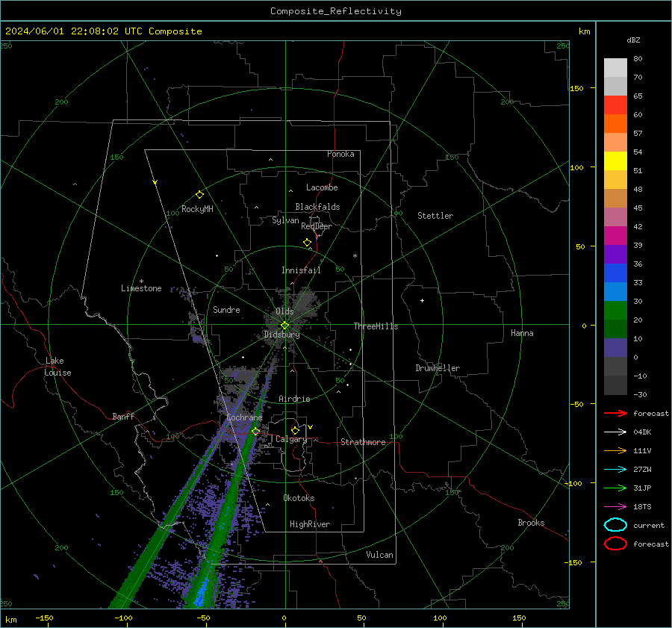Click the white plus marker west of Hanna
The width and height of the screenshot is (672, 628).
(x=422, y=300)
